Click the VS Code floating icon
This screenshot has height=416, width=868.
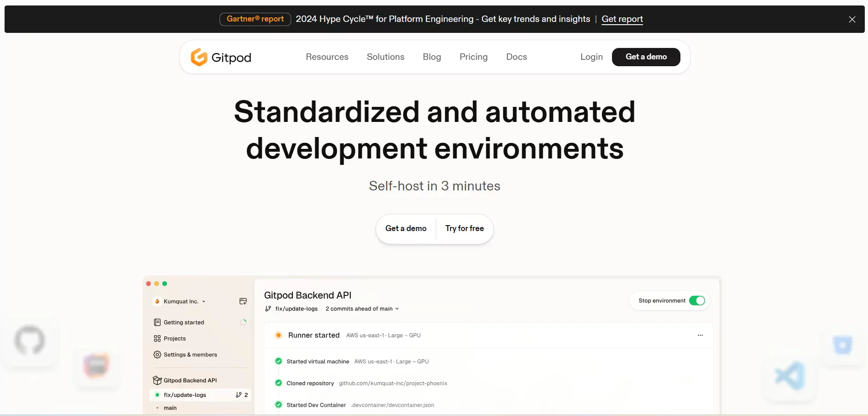(x=790, y=376)
